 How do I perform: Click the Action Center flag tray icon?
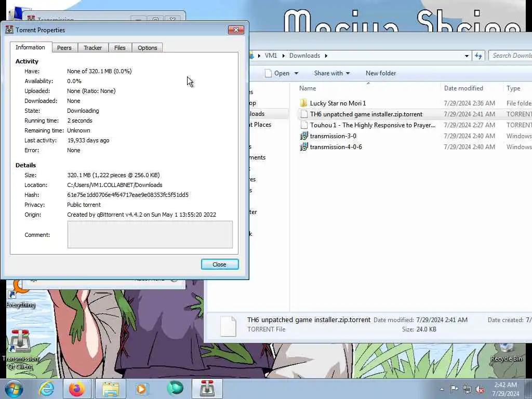[454, 389]
